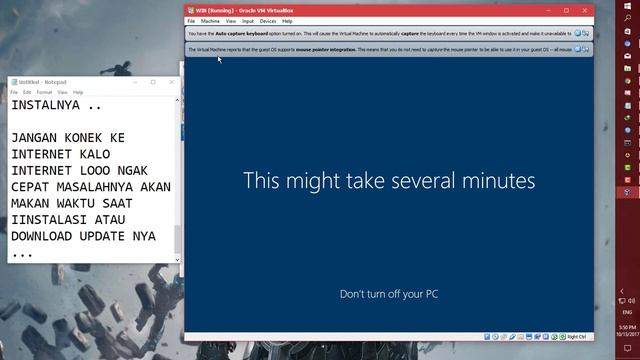640x360 pixels.
Task: Open Google Chrome from the taskbar
Action: pos(627,81)
